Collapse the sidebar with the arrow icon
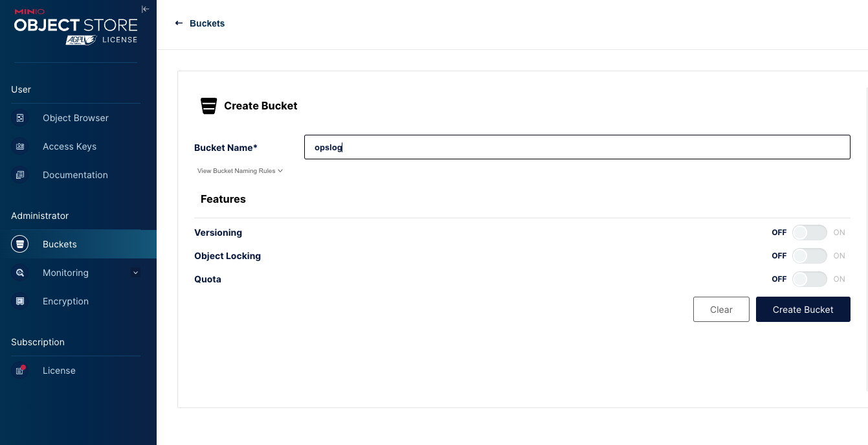The height and width of the screenshot is (445, 868). (145, 9)
